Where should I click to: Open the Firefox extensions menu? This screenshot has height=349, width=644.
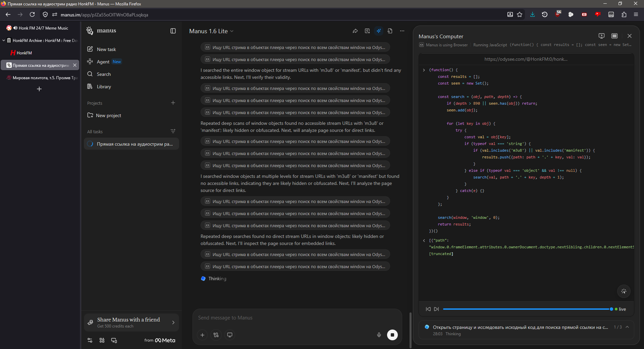coord(624,14)
